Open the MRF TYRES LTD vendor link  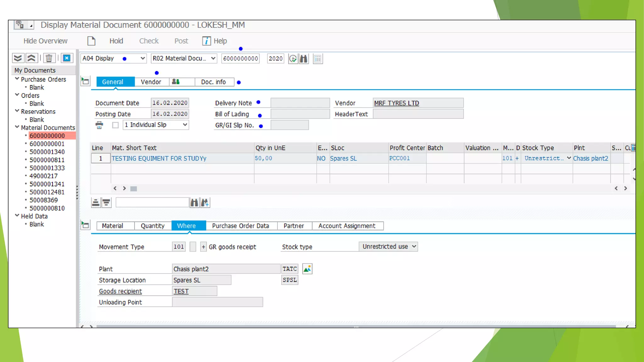click(x=396, y=103)
